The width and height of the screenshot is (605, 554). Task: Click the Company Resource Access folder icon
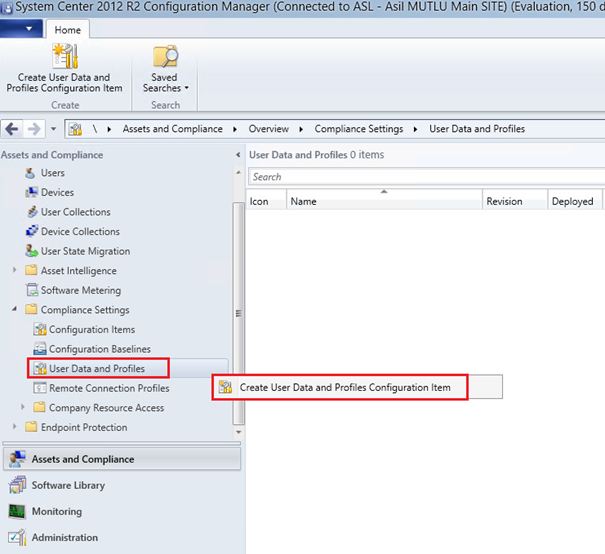click(39, 407)
